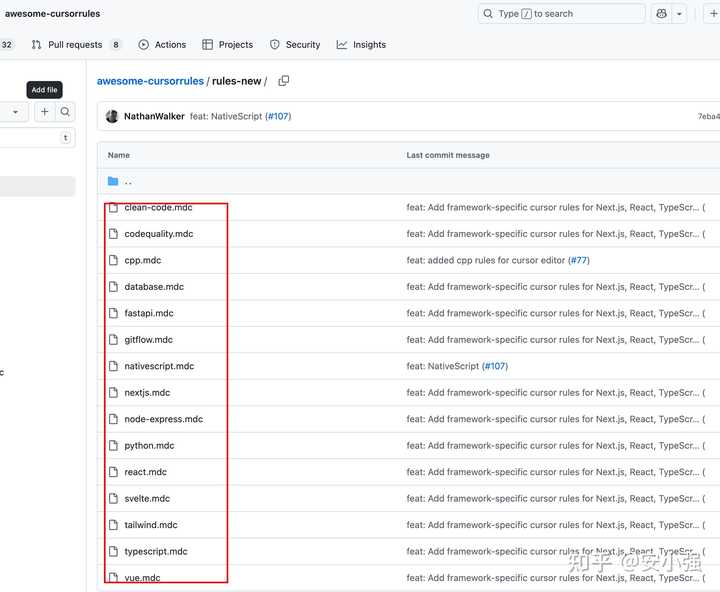Open the Projects tab
This screenshot has height=592, width=720.
coord(227,45)
